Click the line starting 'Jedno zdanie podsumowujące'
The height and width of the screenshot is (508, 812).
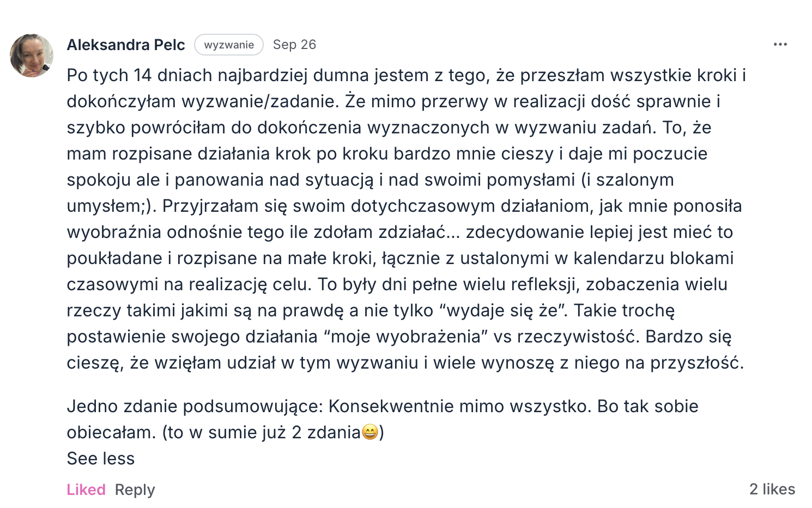click(196, 406)
